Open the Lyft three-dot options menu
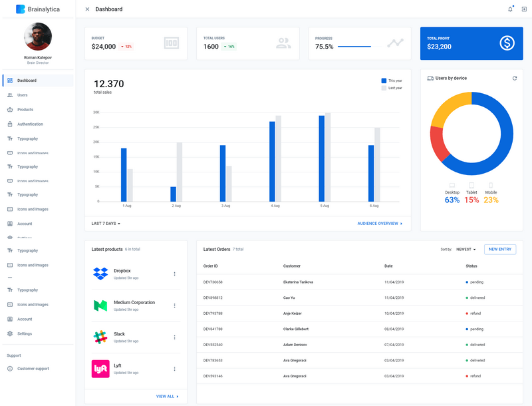The width and height of the screenshot is (532, 406). click(x=175, y=369)
